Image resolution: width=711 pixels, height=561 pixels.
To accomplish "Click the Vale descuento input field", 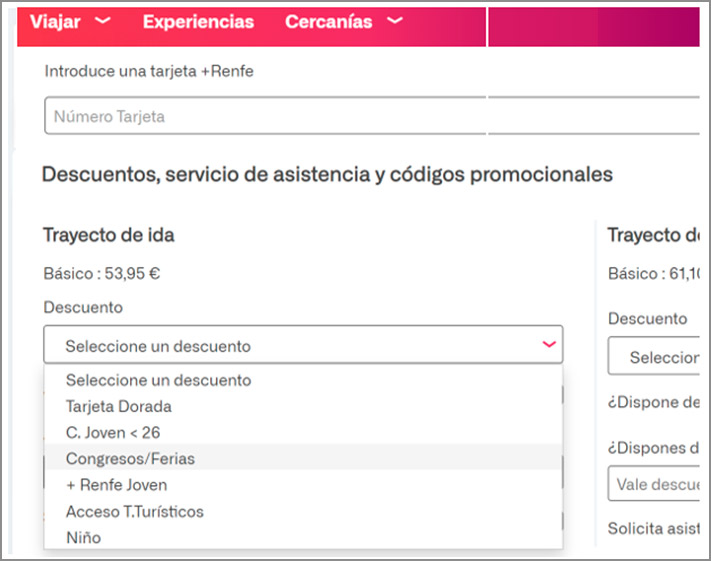I will pyautogui.click(x=655, y=484).
